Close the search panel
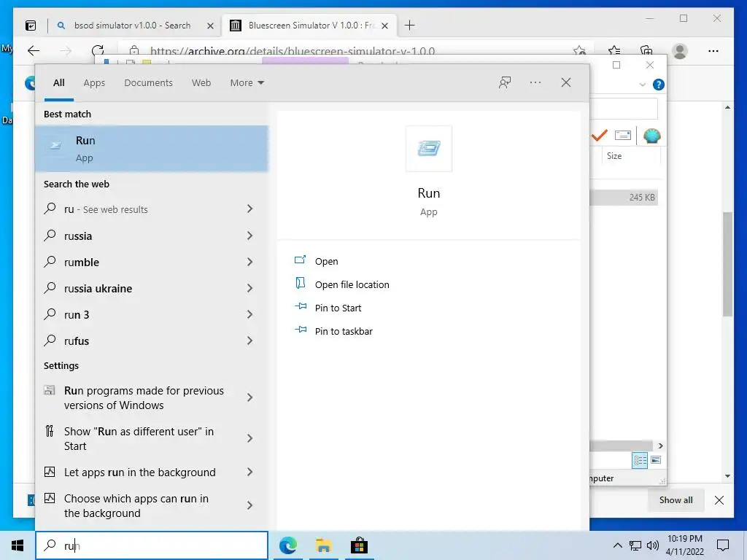The image size is (747, 560). tap(566, 83)
